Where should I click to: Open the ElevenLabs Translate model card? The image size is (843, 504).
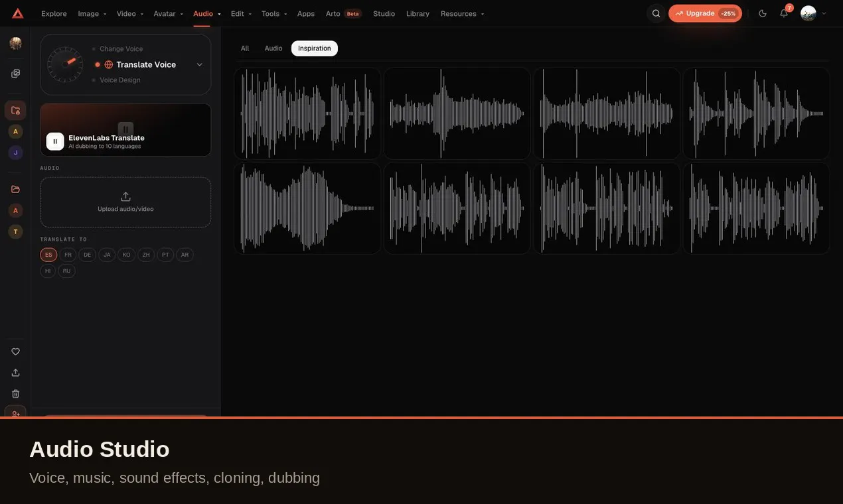(x=125, y=130)
